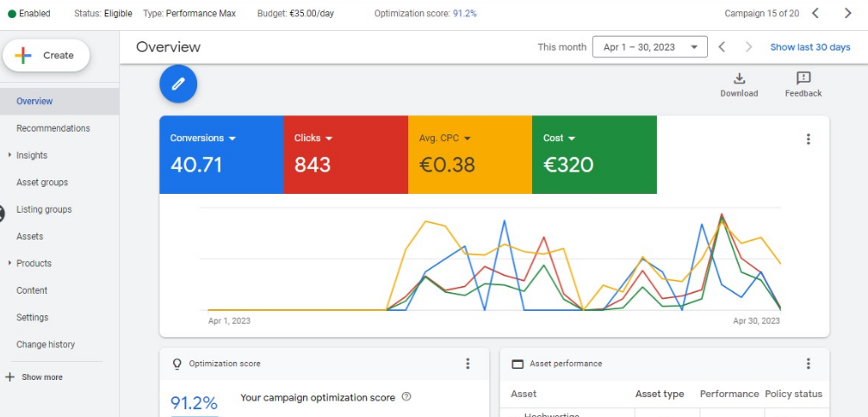
Task: Click the Type: Performance Max text
Action: tap(189, 14)
